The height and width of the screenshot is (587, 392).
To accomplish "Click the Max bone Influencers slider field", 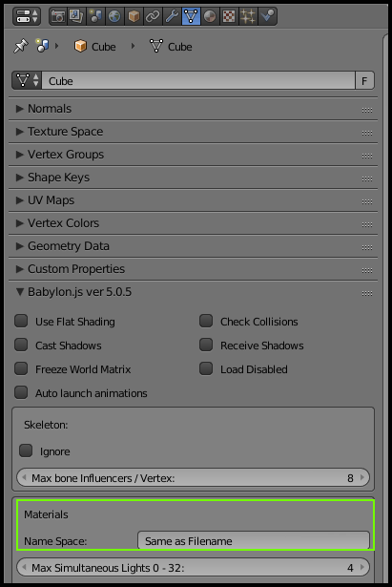I will 193,477.
